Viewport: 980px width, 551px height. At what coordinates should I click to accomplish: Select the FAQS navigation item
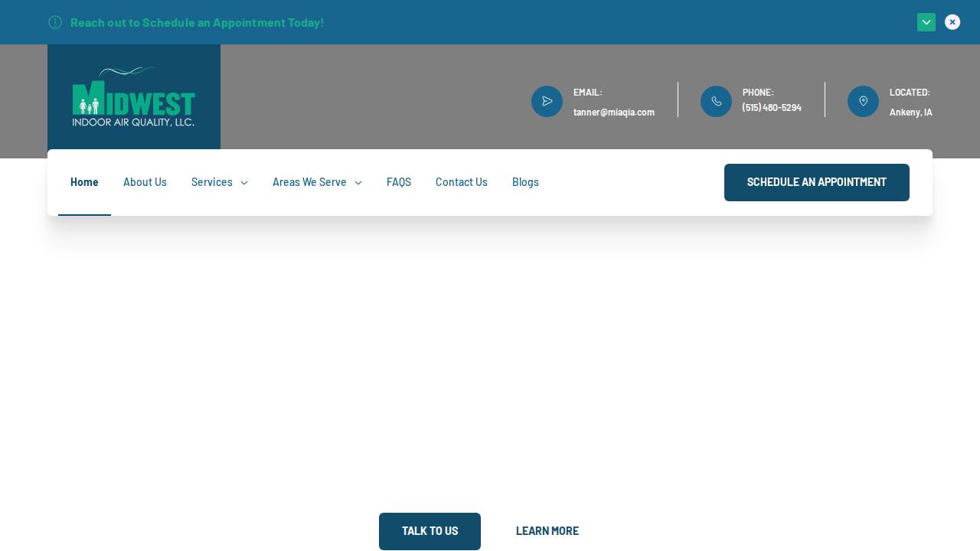coord(399,182)
